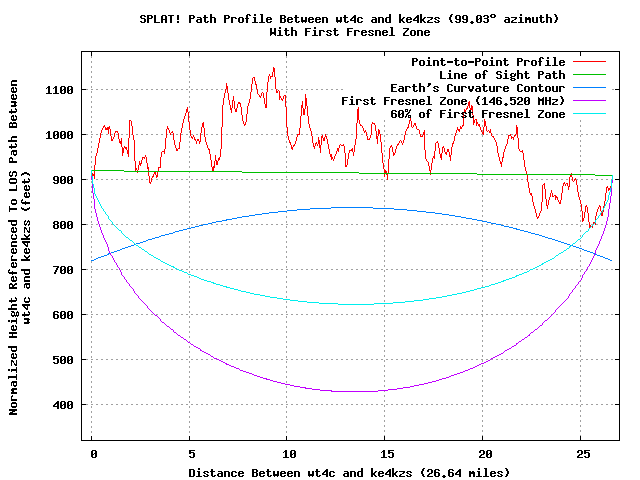Viewport: 640px width, 480px height.
Task: Click the green legend line sample for Line of Sight
Action: [589, 75]
